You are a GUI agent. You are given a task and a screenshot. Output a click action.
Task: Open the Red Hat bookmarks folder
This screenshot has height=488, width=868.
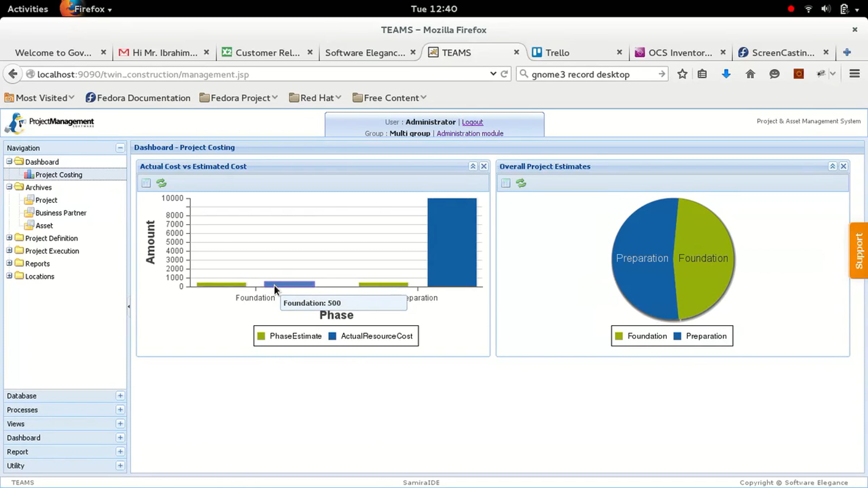click(x=315, y=98)
